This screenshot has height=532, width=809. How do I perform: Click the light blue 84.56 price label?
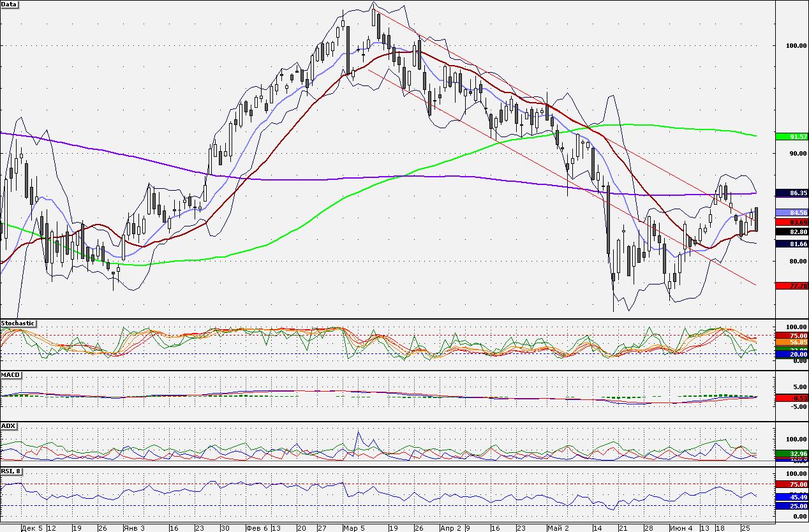(x=791, y=212)
